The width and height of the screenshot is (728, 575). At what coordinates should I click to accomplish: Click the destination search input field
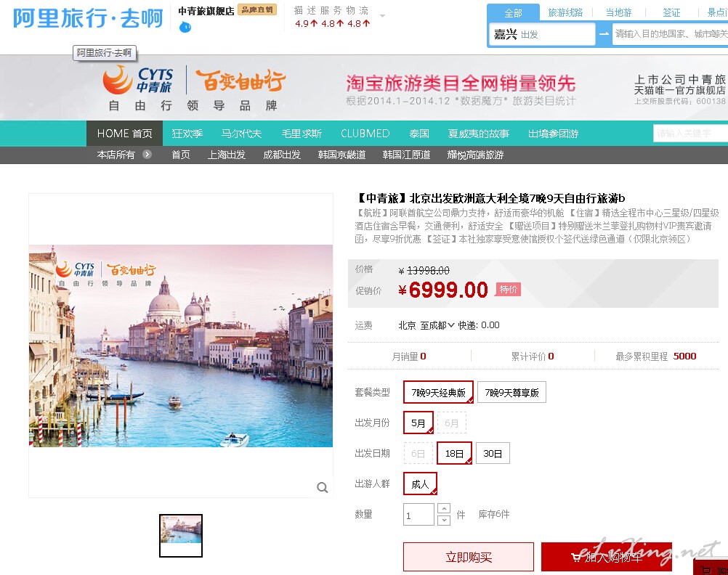coord(670,34)
